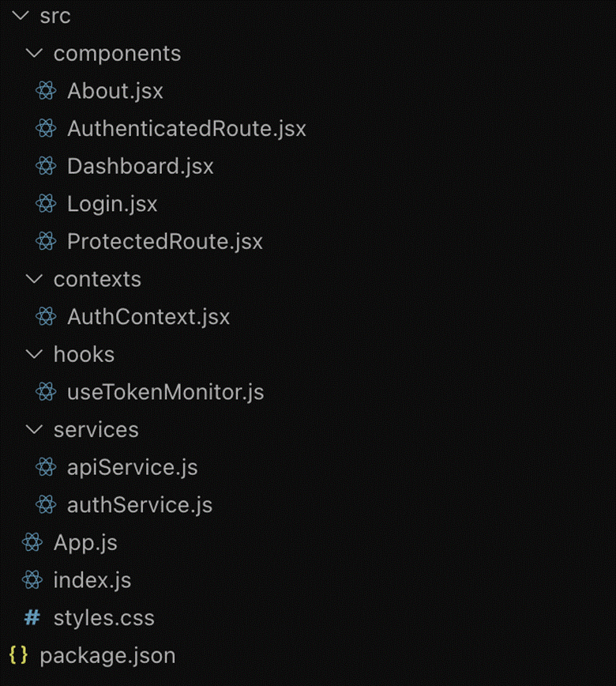Select ProtectedRoute.jsx in the tree
616x686 pixels.
pyautogui.click(x=166, y=241)
